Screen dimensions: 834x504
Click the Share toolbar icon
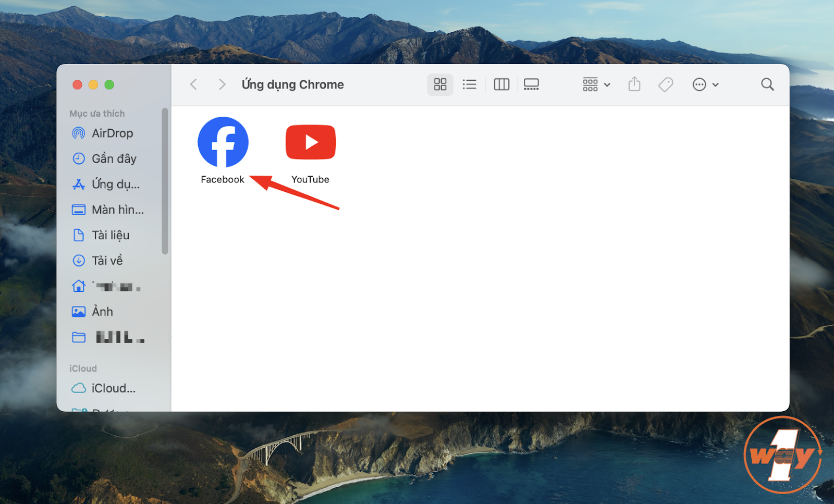tap(634, 84)
